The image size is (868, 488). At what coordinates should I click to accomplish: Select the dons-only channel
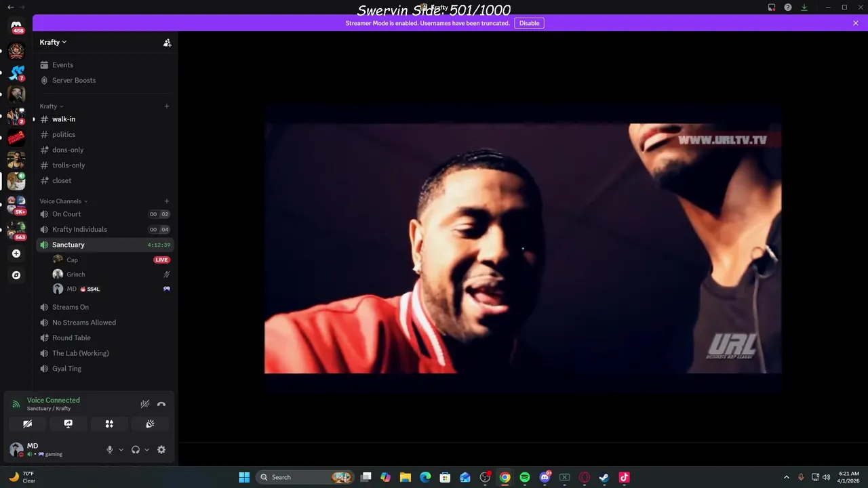pos(105,150)
